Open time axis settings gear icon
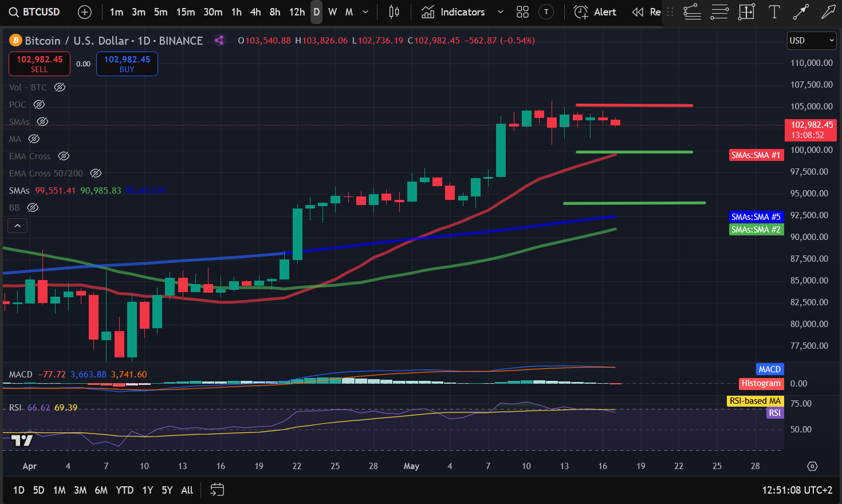The height and width of the screenshot is (504, 842). (812, 466)
